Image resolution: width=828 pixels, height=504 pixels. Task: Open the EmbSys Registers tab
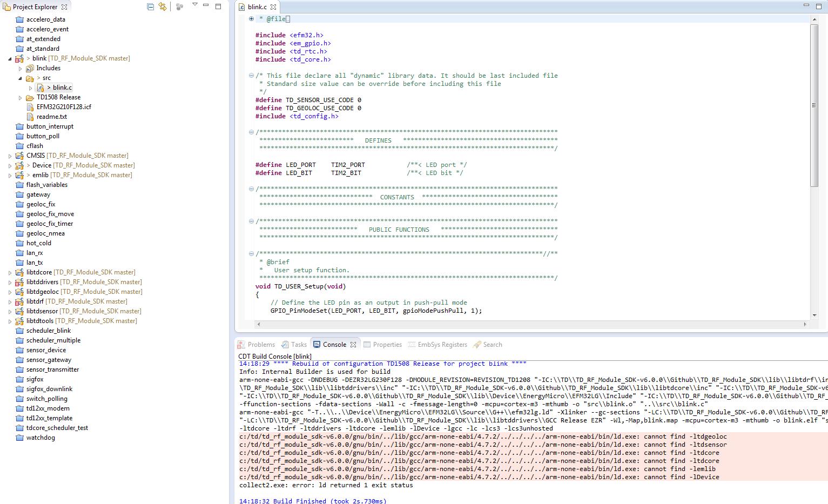point(437,344)
